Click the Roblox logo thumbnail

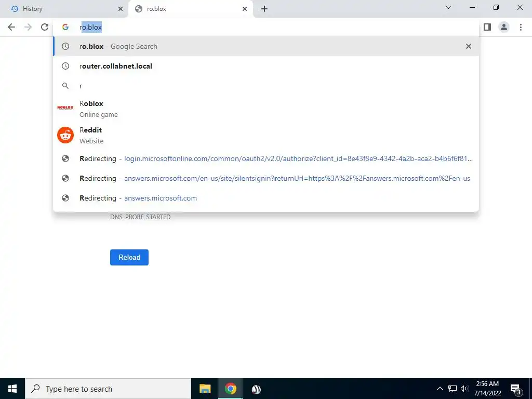(x=65, y=108)
